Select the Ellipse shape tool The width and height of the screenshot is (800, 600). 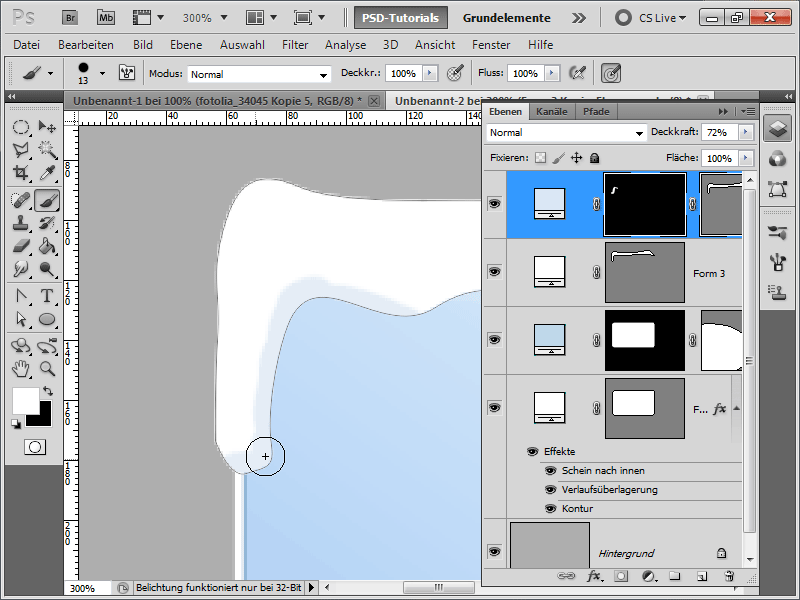tap(47, 319)
